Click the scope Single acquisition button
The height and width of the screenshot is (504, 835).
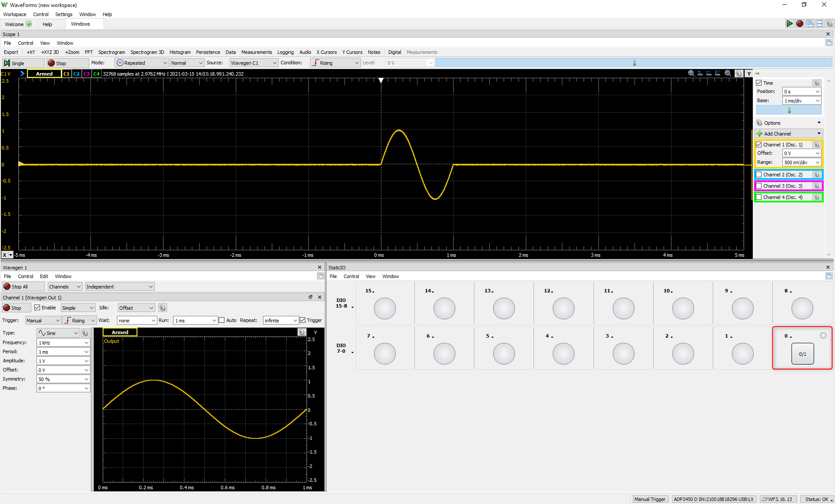(x=23, y=63)
